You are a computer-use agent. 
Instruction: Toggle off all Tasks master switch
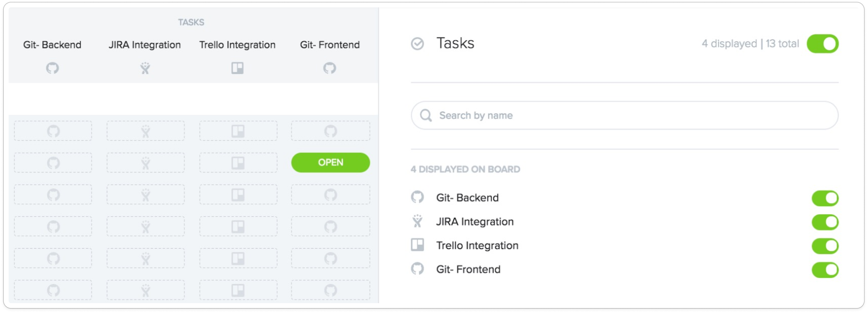pyautogui.click(x=823, y=44)
